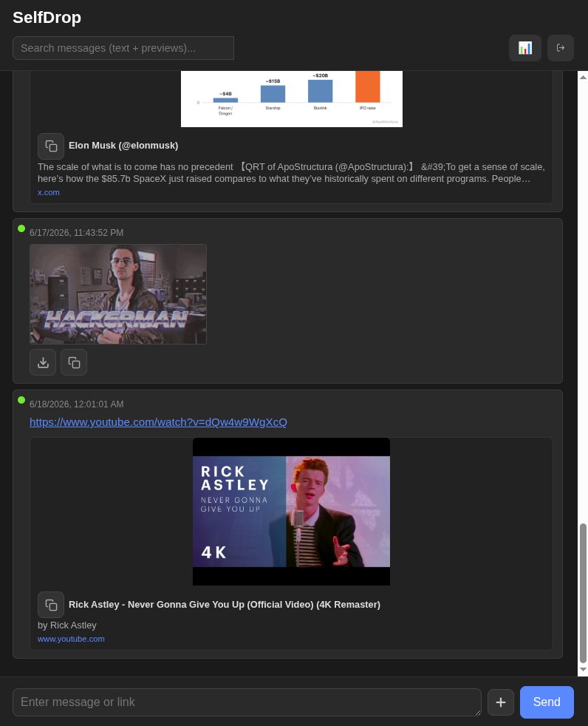Click the SelfDrop app title
588x726 pixels.
47,18
